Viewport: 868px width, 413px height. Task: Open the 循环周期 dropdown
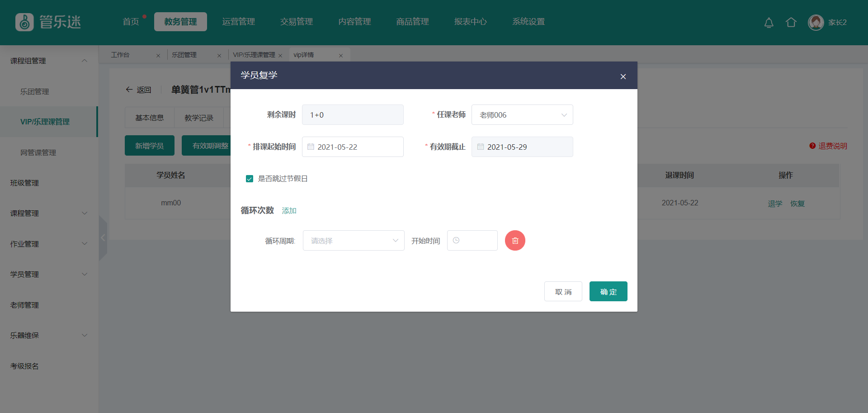pyautogui.click(x=353, y=241)
